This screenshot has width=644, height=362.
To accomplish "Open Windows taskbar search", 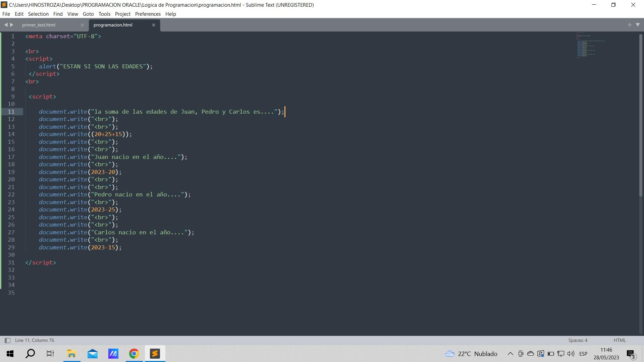I will 30,354.
